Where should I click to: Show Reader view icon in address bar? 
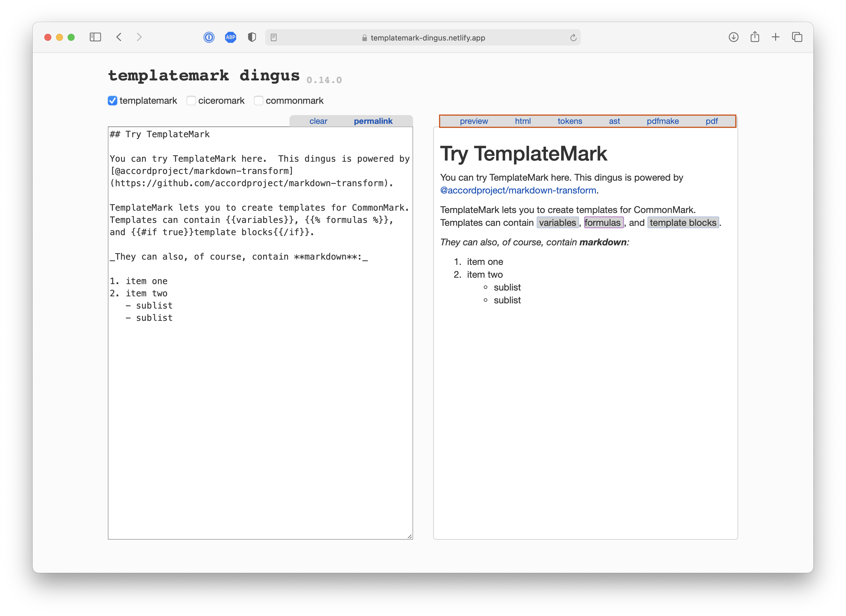click(x=273, y=37)
